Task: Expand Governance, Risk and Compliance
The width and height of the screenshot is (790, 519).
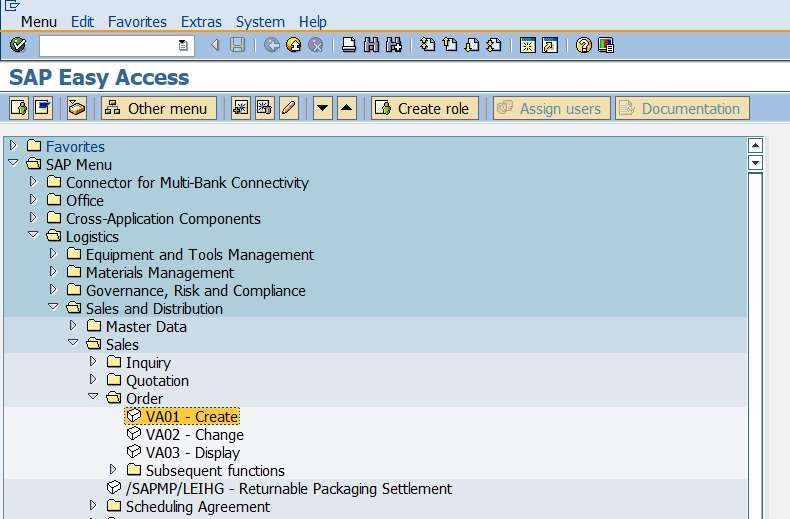Action: click(x=53, y=290)
